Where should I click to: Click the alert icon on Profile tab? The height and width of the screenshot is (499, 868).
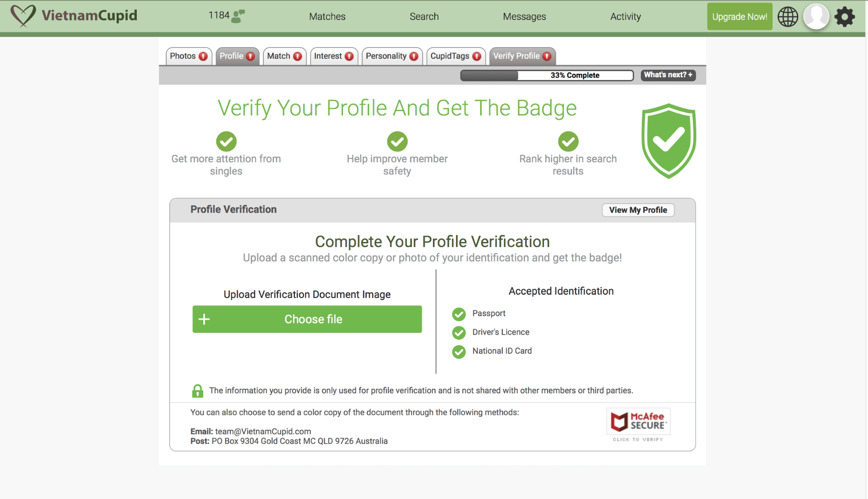click(x=251, y=56)
